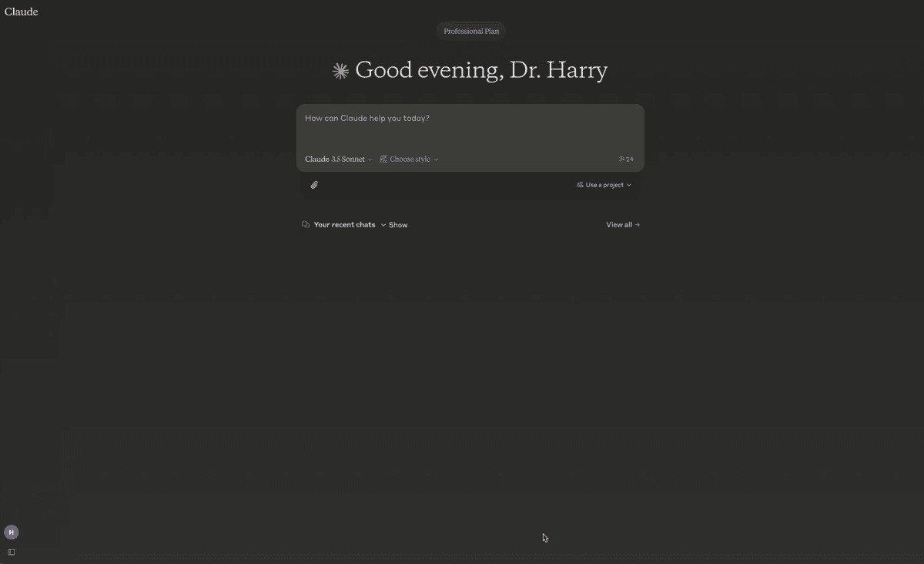This screenshot has width=924, height=564.
Task: Click the "Good evening, Dr. Harry" greeting
Action: (x=481, y=70)
